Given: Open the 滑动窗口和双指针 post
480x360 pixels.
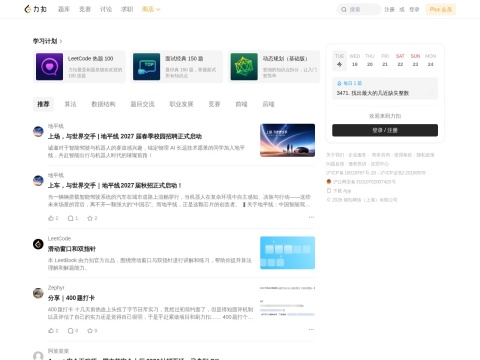Looking at the screenshot, I should click(72, 249).
